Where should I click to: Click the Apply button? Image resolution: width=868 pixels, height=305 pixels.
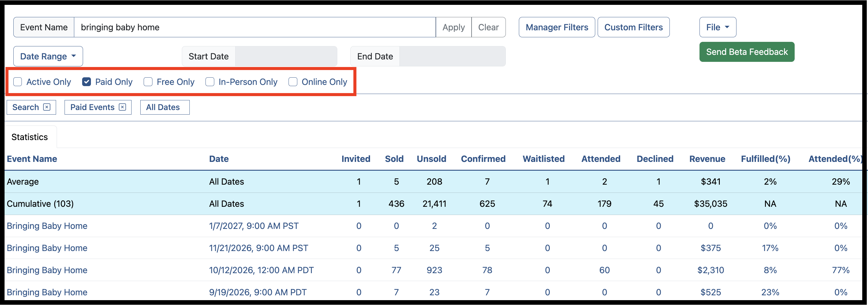(453, 27)
